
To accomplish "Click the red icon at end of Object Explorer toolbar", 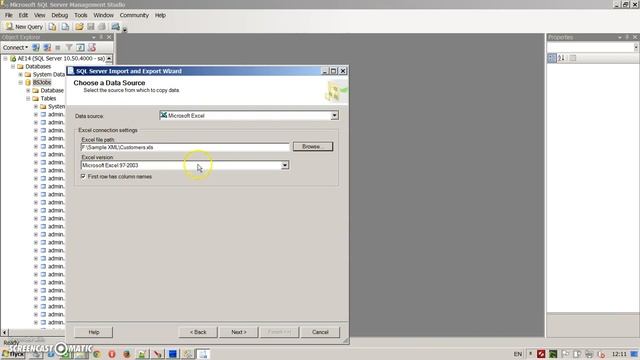I will pos(92,47).
